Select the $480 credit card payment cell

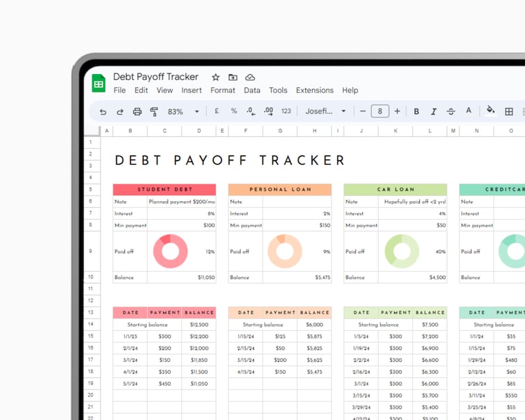511,360
